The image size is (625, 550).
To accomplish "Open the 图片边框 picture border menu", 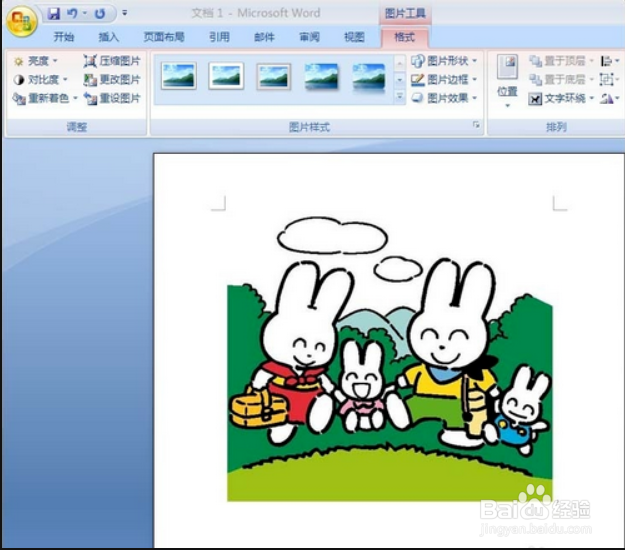I will (444, 80).
